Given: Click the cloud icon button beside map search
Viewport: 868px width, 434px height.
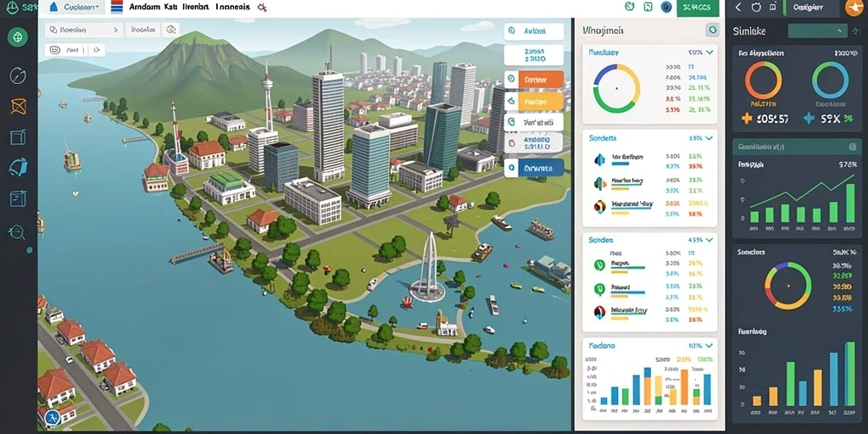Looking at the screenshot, I should [171, 30].
